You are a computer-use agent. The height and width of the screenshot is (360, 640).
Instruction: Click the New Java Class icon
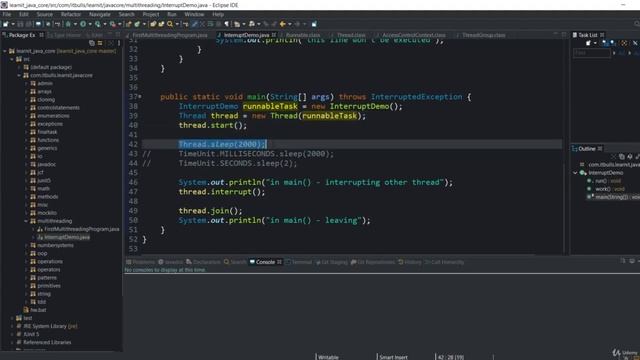pos(137,24)
